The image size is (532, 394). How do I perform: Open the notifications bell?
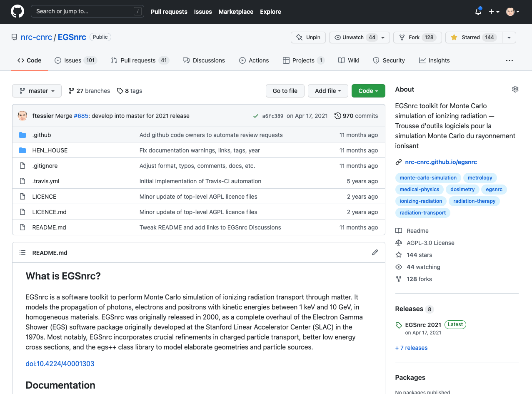coord(478,12)
